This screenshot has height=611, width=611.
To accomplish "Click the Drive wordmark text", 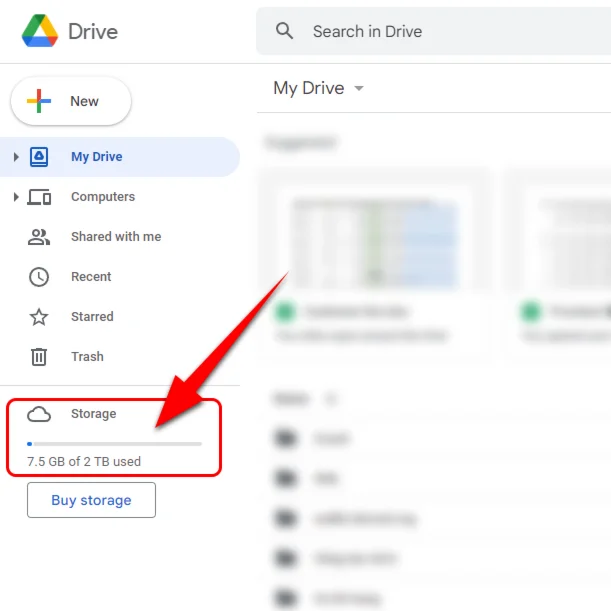I will [93, 31].
